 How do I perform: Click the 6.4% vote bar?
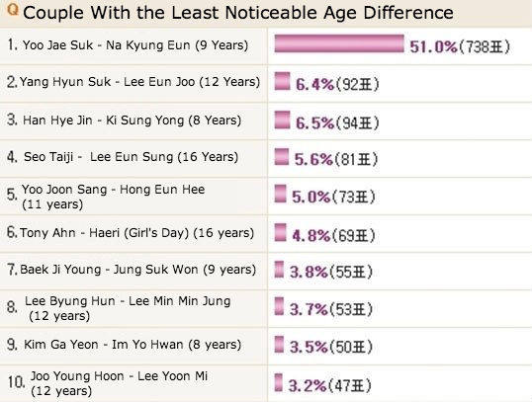tap(282, 81)
